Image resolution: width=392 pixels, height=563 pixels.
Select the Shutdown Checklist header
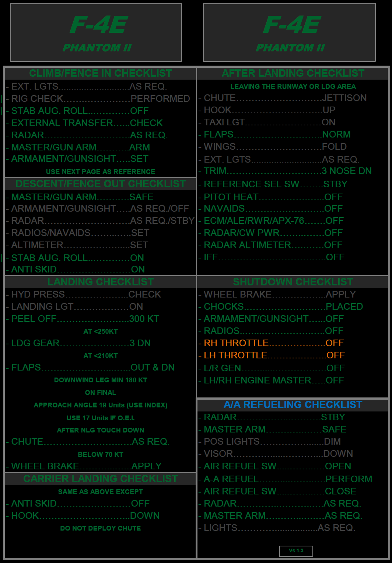tap(293, 282)
